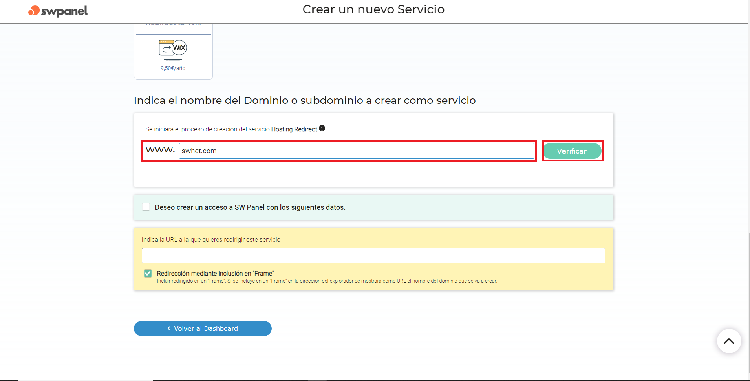Viewport: 750px width, 381px height.
Task: Click the 'Indica el nombre del Dominio' heading
Action: point(305,100)
